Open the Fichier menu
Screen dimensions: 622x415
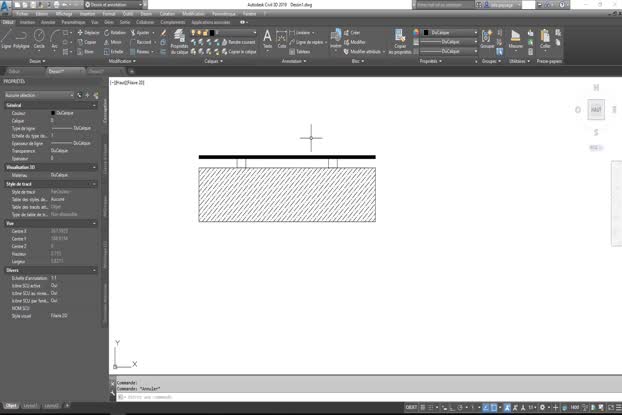click(22, 14)
